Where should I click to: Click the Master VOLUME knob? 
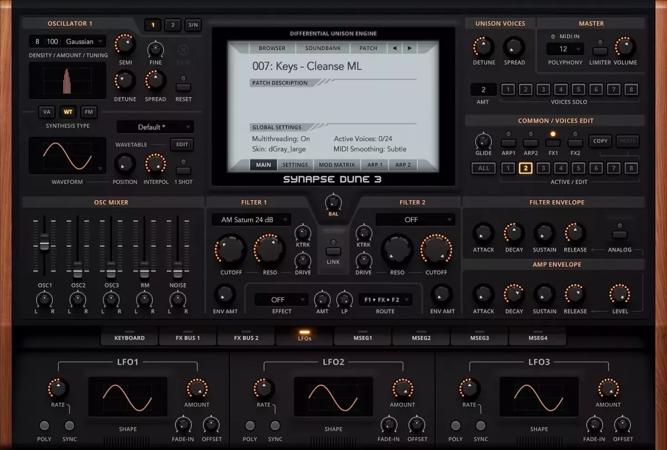[x=624, y=46]
